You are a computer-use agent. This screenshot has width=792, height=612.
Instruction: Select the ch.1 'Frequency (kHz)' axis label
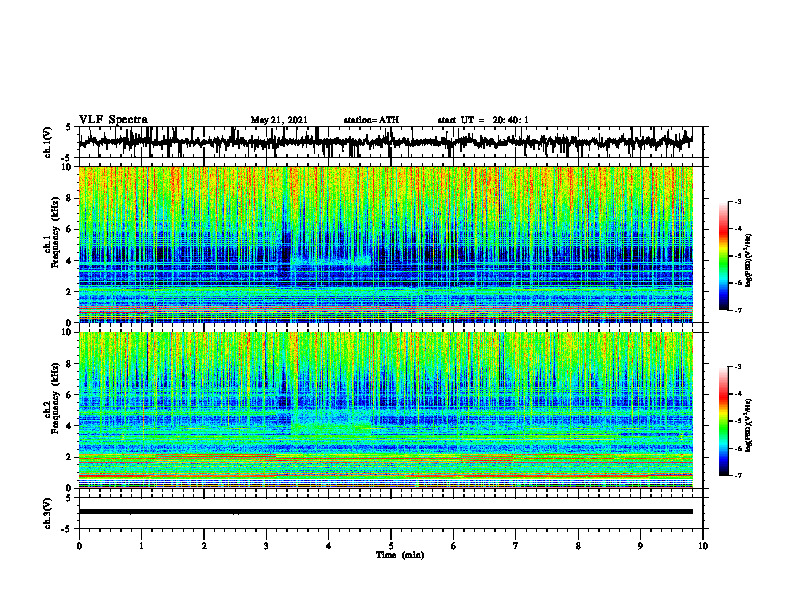click(x=54, y=232)
